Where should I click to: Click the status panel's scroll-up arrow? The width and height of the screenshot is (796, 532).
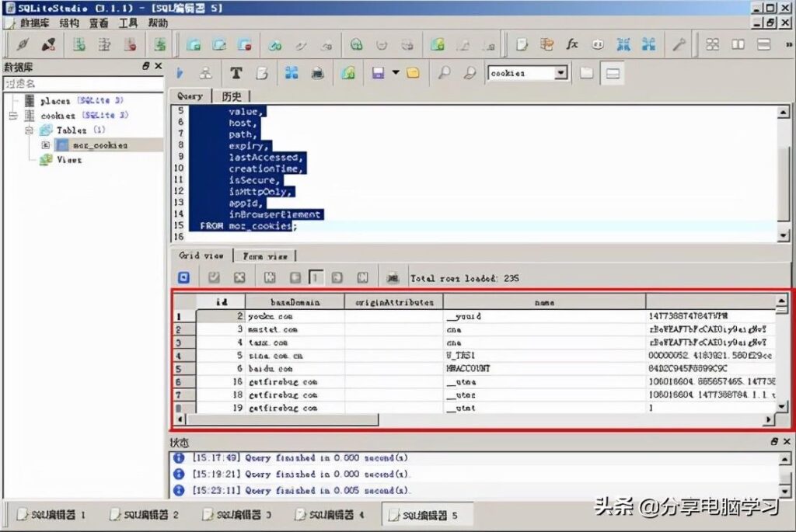784,460
